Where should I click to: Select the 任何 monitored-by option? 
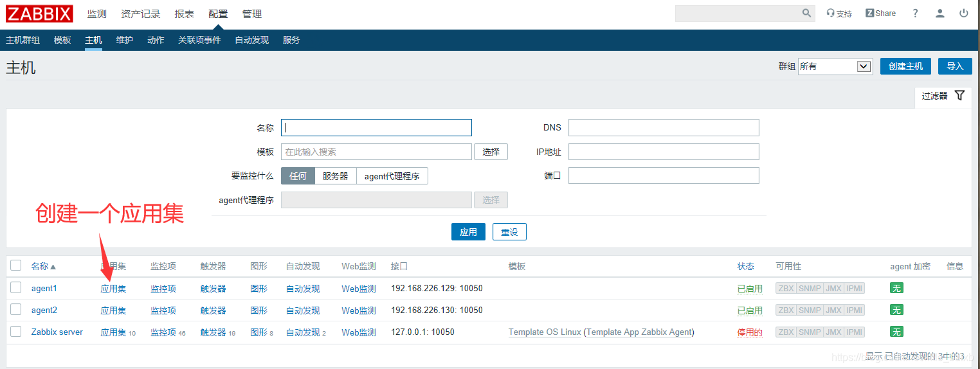point(298,176)
